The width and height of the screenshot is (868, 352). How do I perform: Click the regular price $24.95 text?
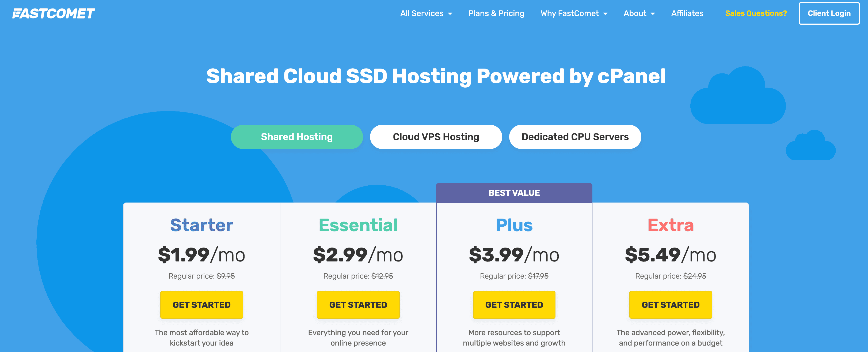[x=694, y=276]
